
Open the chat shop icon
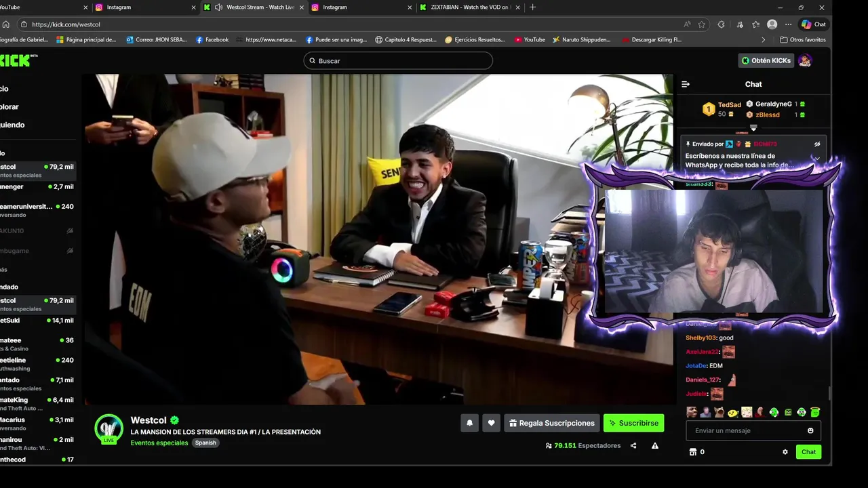693,452
